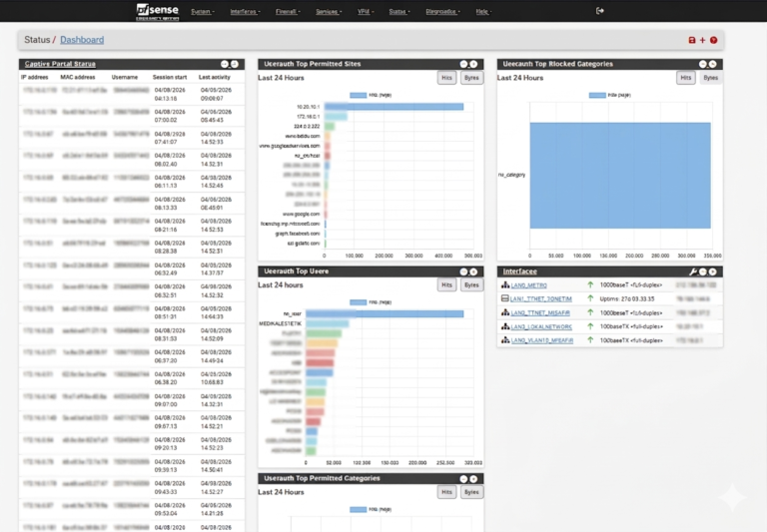The width and height of the screenshot is (767, 532).
Task: Expand the Services menu
Action: tap(329, 11)
